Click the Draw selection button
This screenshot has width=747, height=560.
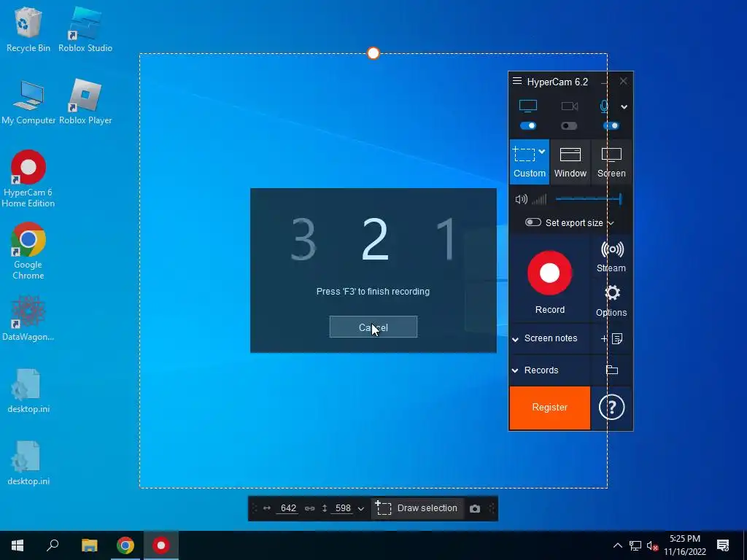pyautogui.click(x=417, y=508)
